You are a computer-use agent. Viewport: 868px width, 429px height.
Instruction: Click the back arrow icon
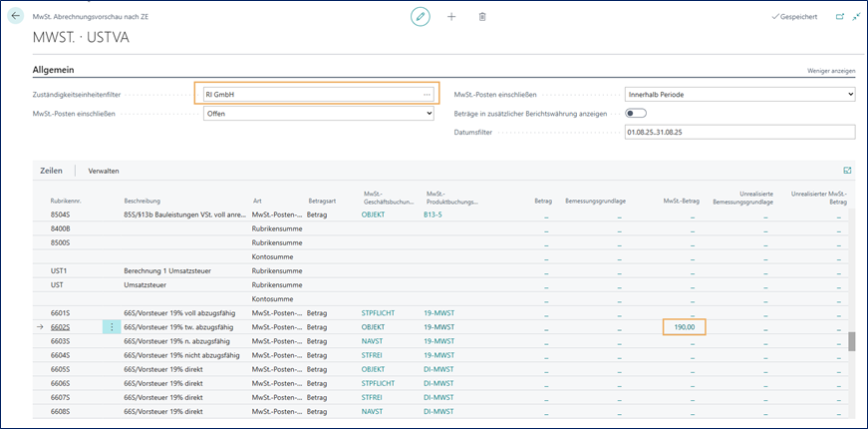15,17
